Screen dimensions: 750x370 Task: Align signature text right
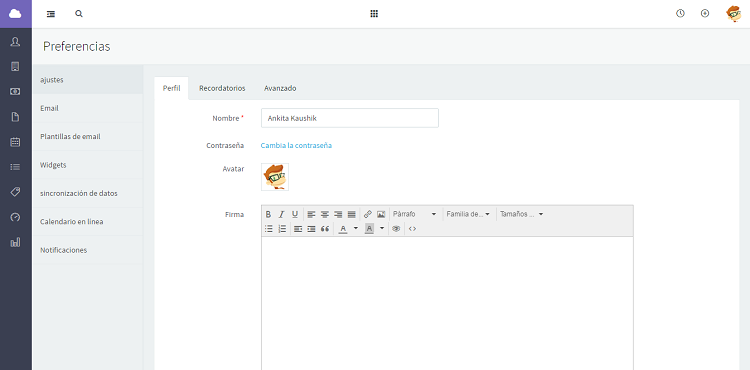tap(338, 214)
